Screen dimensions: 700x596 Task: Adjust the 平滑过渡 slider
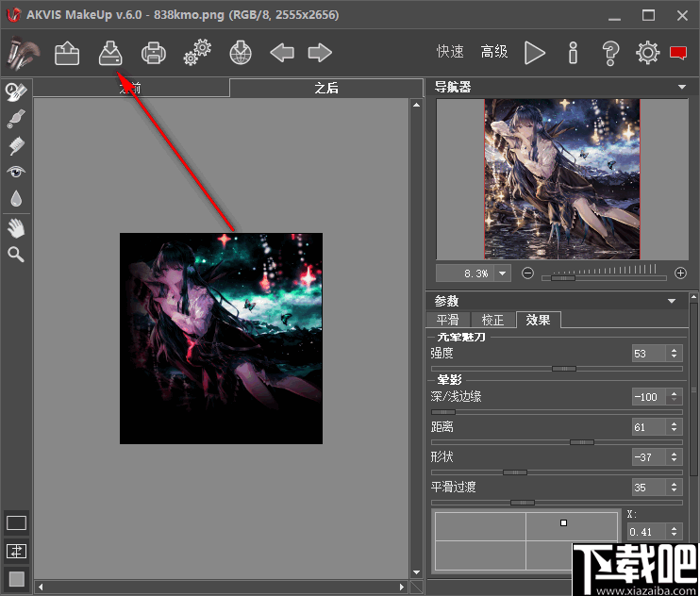(x=523, y=503)
